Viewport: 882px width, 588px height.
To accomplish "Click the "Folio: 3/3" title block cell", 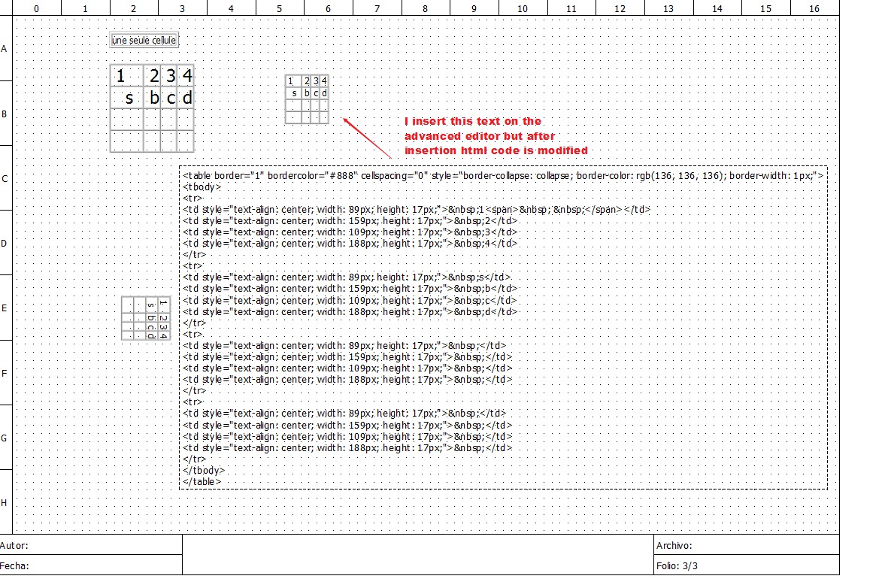I will 744,565.
